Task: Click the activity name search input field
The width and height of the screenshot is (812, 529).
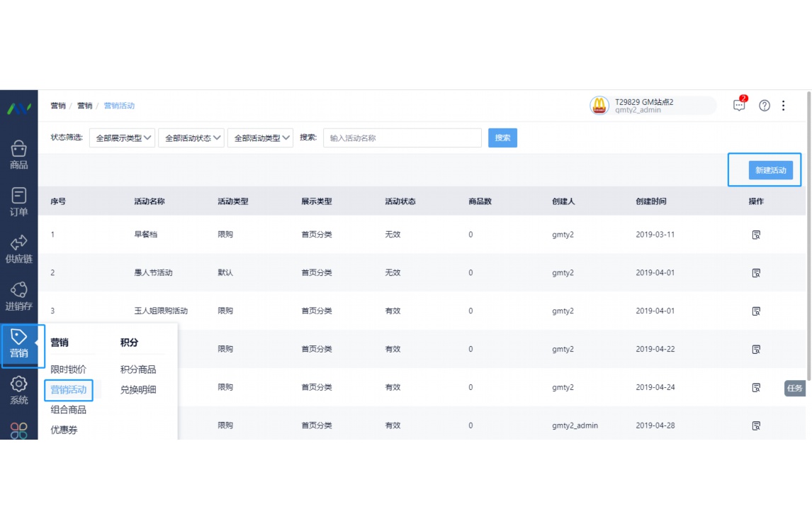Action: click(402, 138)
